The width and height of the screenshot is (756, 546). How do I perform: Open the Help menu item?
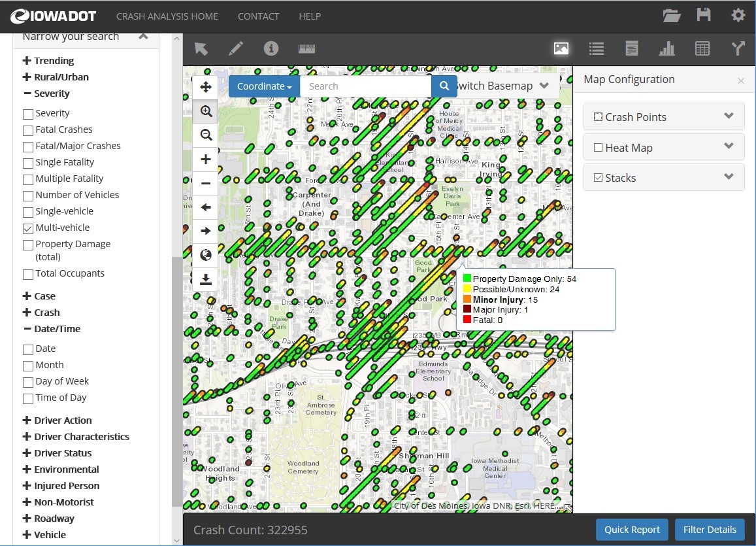[310, 16]
